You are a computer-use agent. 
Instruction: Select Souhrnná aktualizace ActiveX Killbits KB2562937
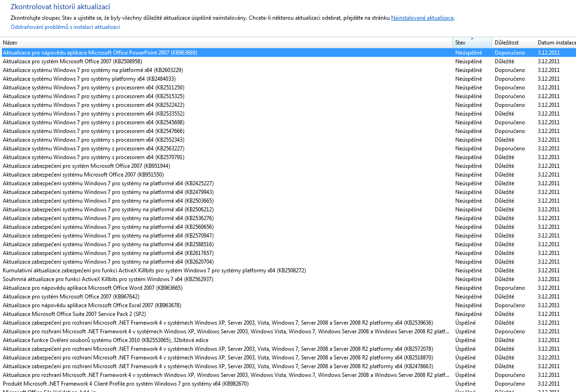point(288,279)
